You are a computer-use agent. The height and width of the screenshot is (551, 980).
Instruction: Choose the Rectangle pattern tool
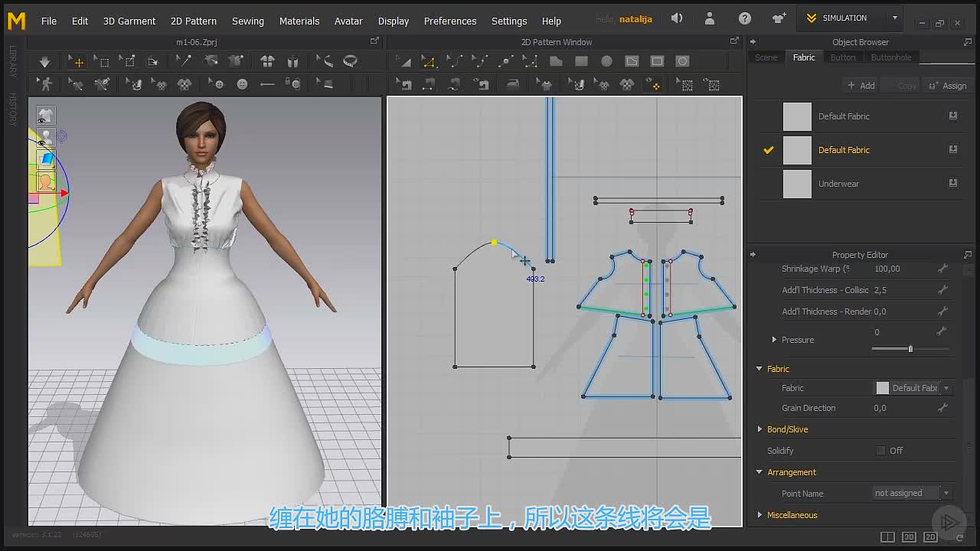581,61
